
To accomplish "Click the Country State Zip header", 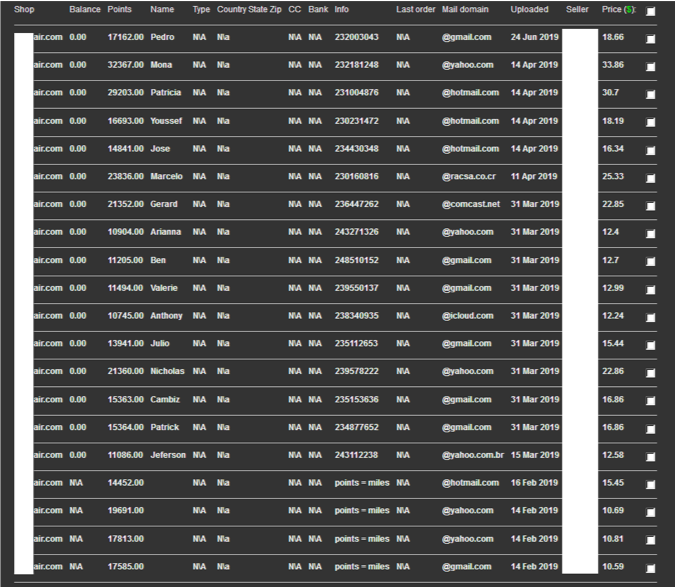I will pyautogui.click(x=249, y=9).
